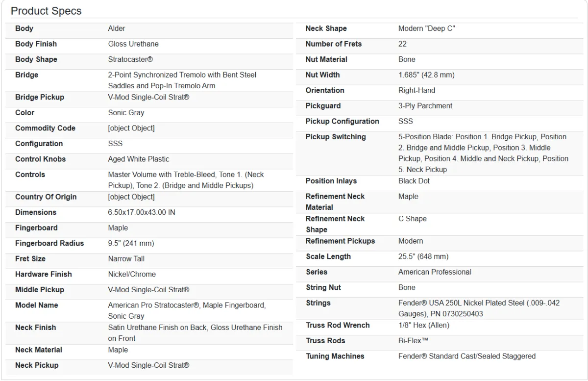The width and height of the screenshot is (588, 381).
Task: Select the Commodity Code label
Action: tap(45, 128)
